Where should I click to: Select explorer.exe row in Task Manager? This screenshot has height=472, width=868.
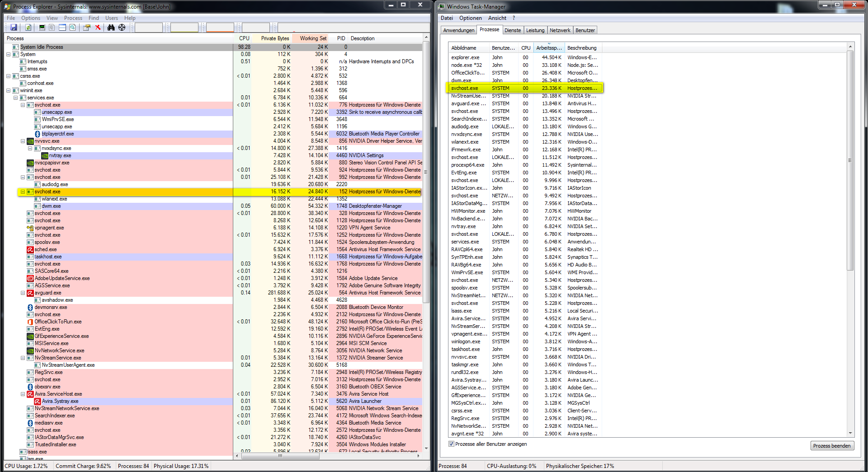coord(526,57)
